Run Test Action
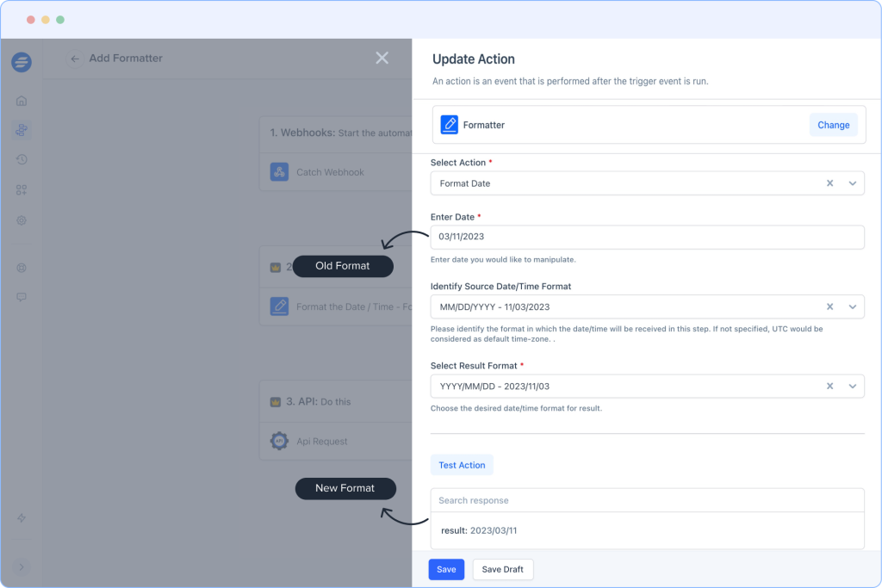 (x=462, y=464)
